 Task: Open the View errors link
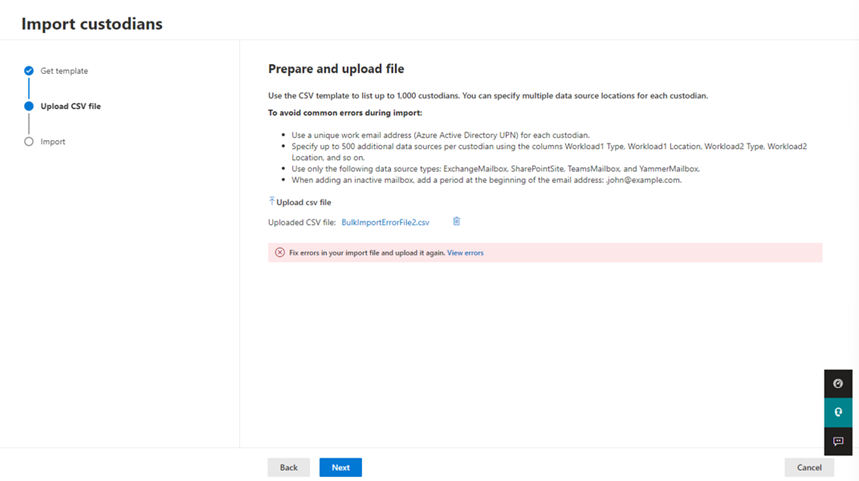(x=465, y=253)
